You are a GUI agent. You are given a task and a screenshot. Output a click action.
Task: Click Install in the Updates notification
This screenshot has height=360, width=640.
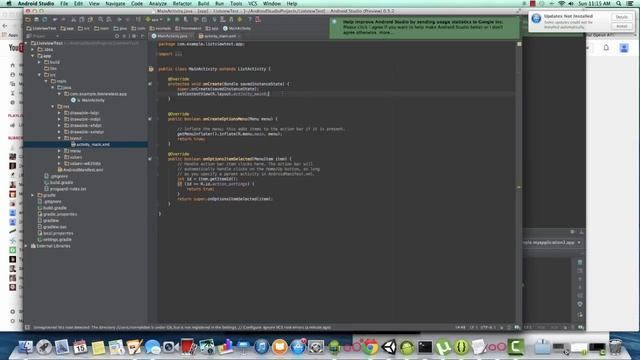tap(622, 26)
